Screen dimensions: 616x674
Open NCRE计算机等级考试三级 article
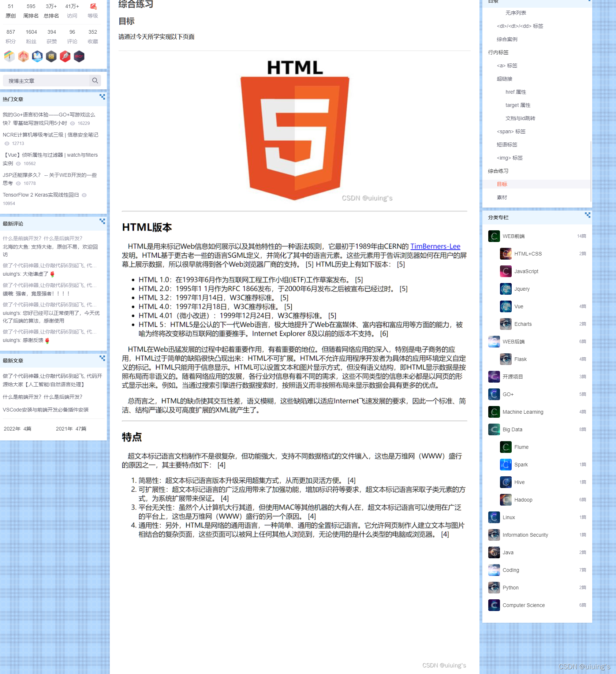point(51,135)
